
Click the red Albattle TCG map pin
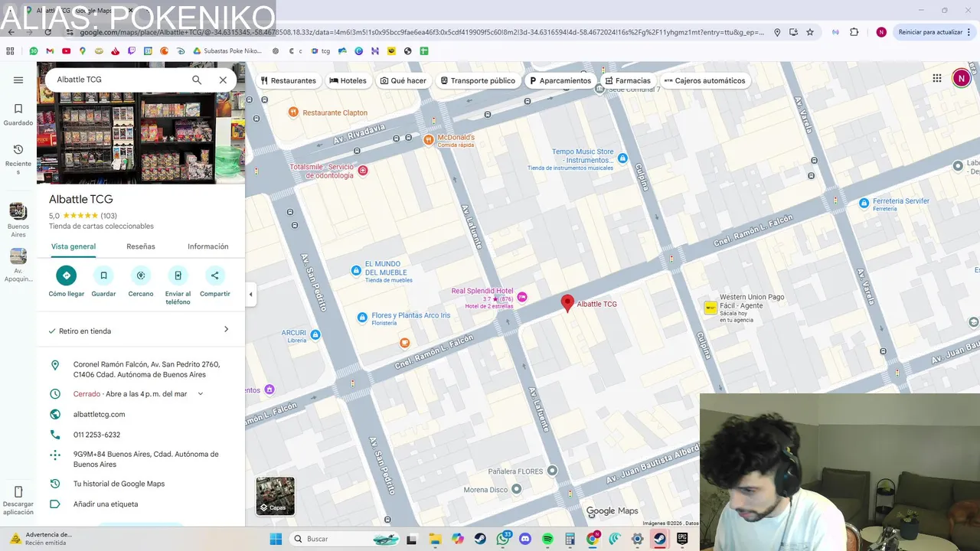[567, 304]
